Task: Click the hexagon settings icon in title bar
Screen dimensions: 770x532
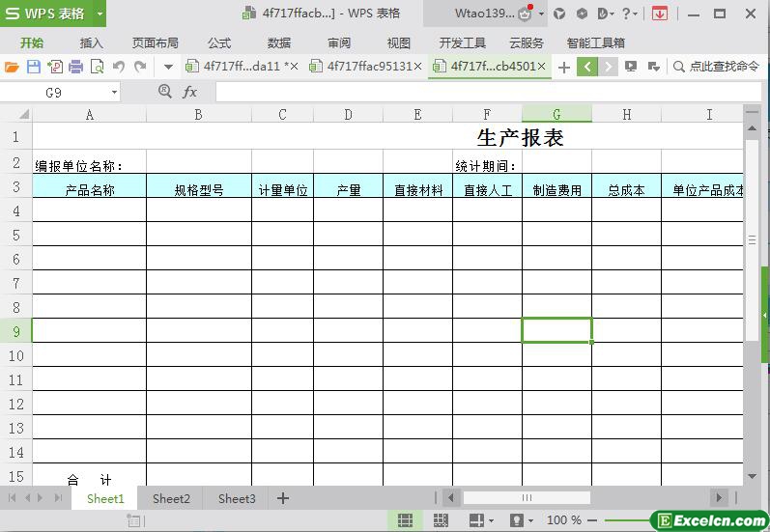Action: click(582, 14)
